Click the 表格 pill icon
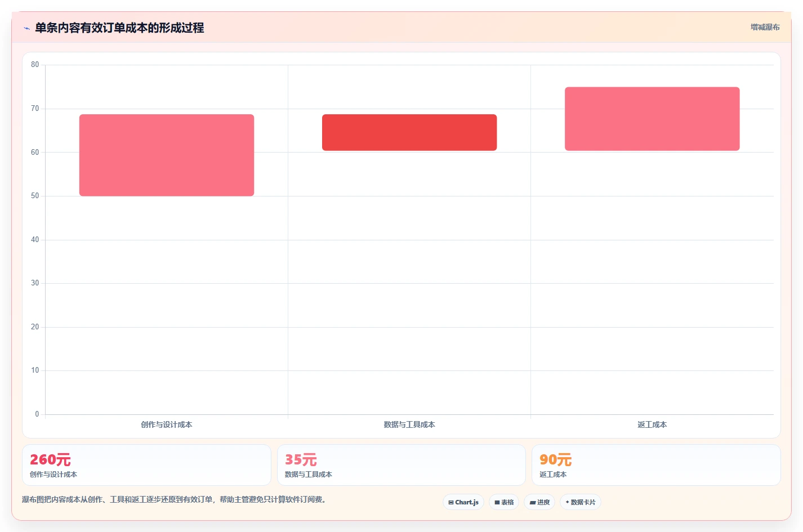This screenshot has width=803, height=532. click(x=497, y=502)
